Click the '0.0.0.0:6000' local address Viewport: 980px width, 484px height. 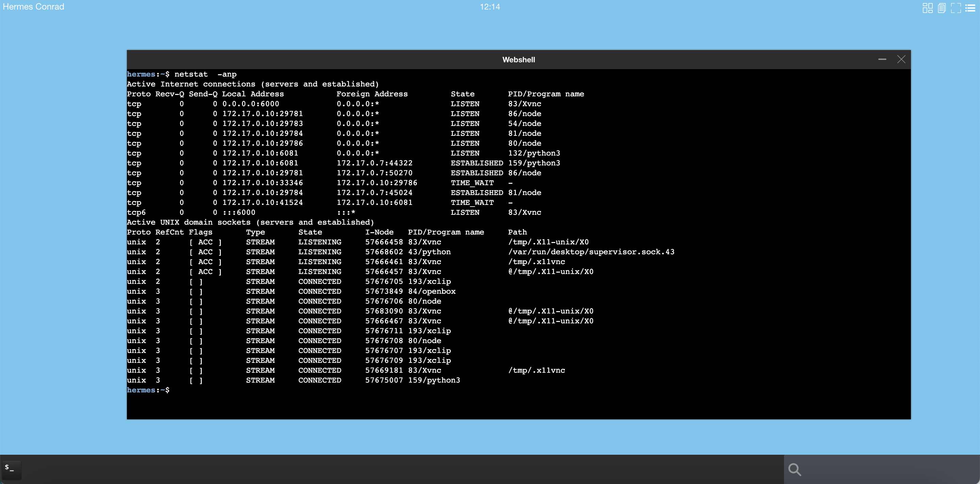251,104
